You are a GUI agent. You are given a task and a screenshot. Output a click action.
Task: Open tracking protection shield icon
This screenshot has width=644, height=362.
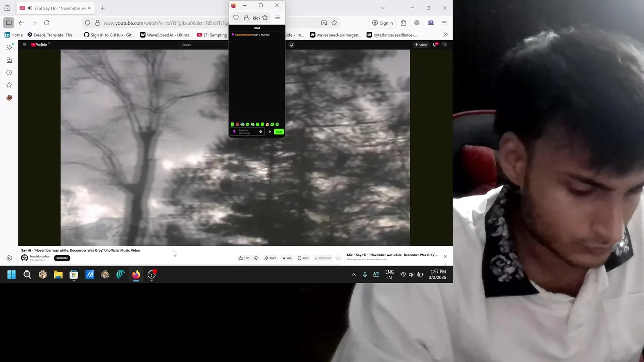tap(88, 23)
